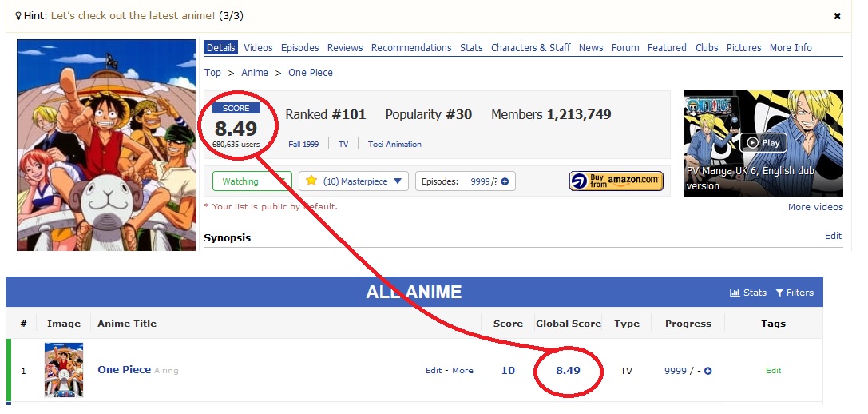Open the Recommendations tab
868x414 pixels.
(411, 48)
